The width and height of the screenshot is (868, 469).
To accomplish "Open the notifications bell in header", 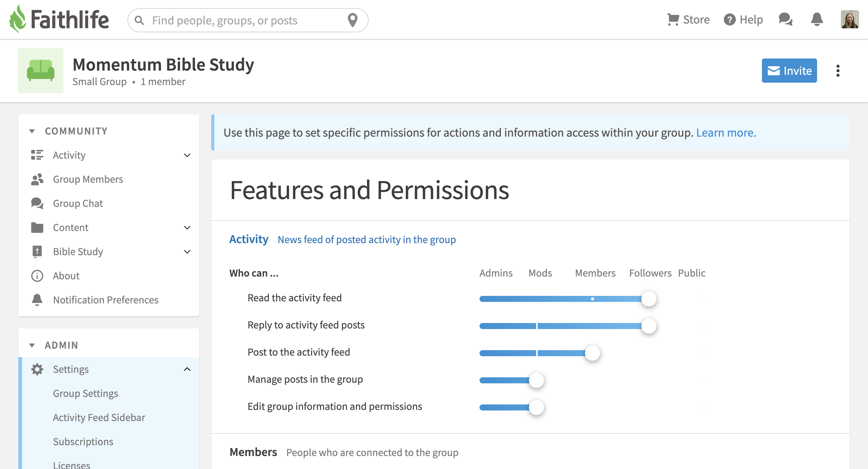I will 817,19.
